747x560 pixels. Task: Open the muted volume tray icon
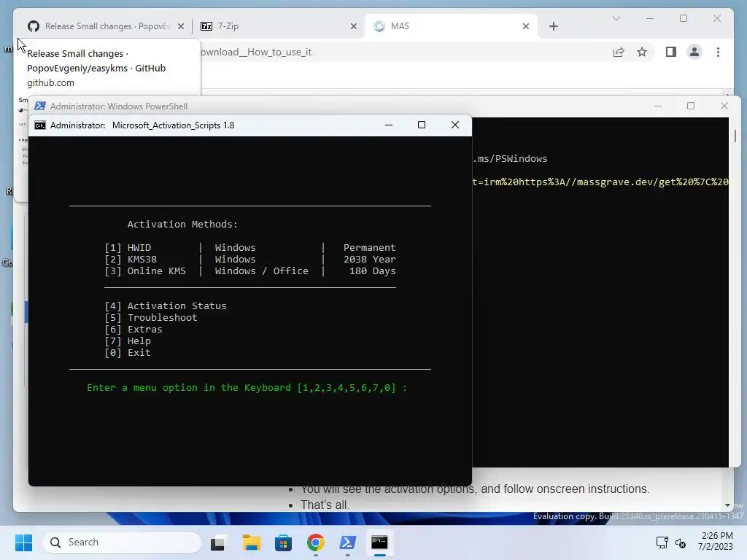(x=681, y=542)
